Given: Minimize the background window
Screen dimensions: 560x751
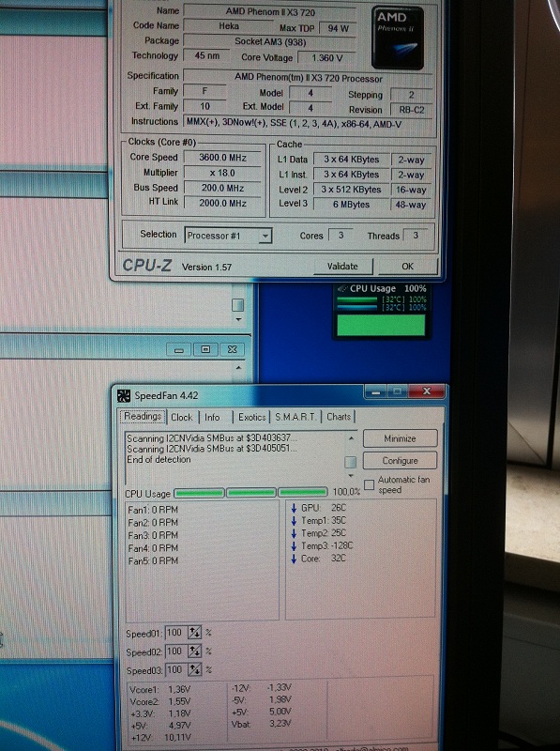Looking at the screenshot, I should pos(179,350).
